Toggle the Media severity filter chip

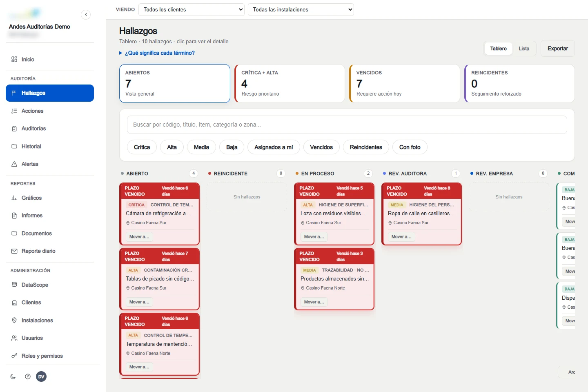tap(201, 147)
